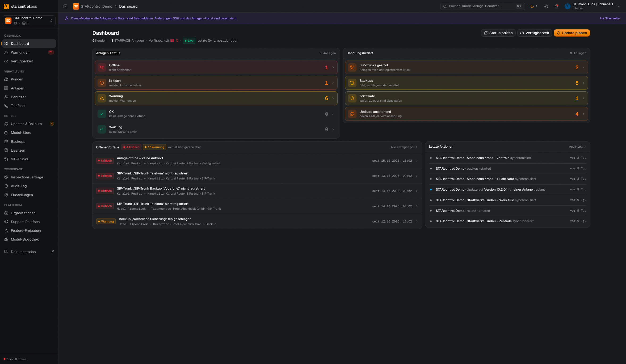Click the Feature-Freigaben flask icon
The height and width of the screenshot is (364, 626).
point(6,230)
